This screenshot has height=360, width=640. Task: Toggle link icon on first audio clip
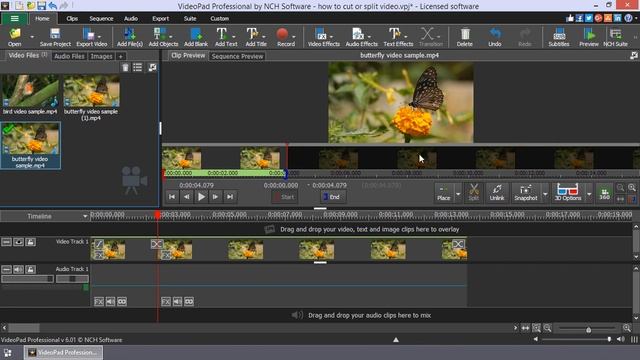click(122, 302)
